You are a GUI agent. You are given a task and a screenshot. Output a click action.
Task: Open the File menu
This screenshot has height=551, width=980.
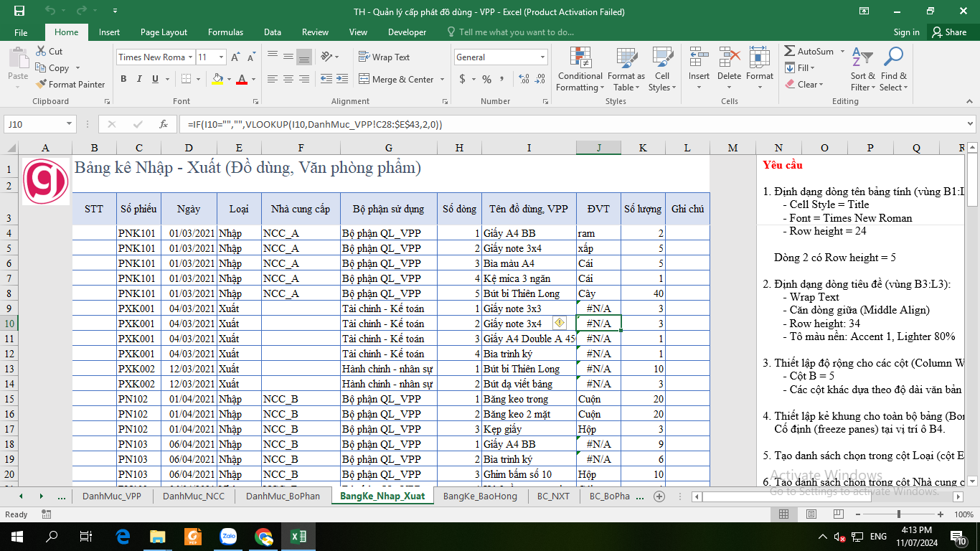pos(21,32)
